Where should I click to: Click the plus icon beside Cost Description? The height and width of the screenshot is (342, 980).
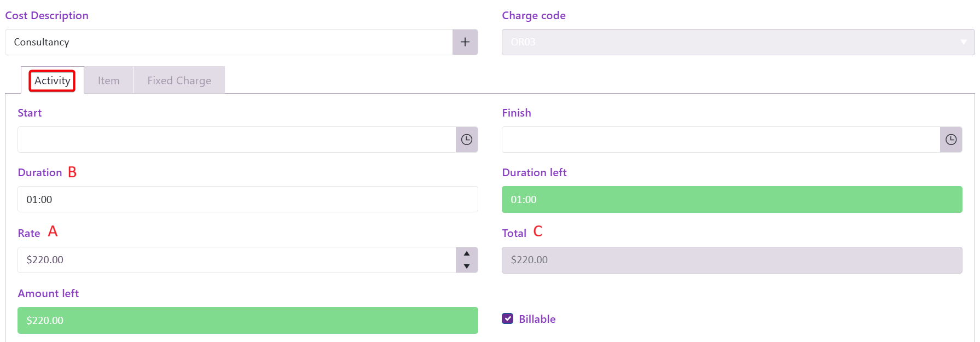coord(465,42)
